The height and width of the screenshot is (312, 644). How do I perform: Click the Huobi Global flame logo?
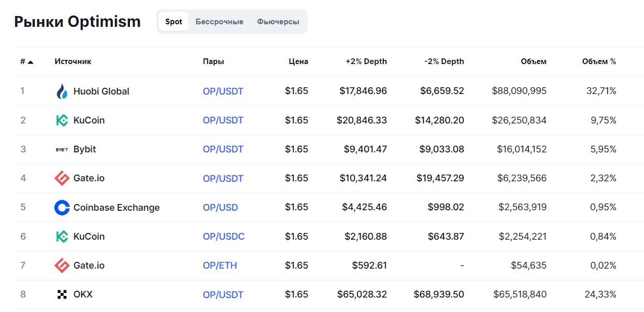click(62, 91)
